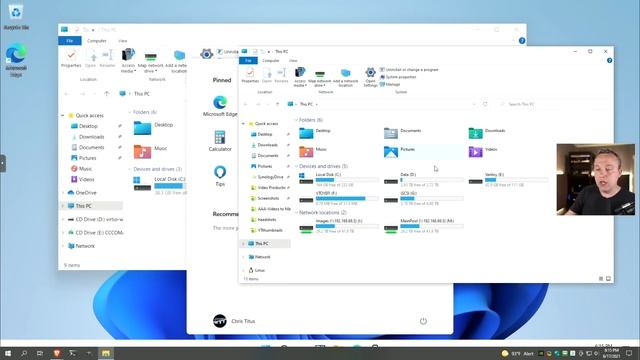Screen dimensions: 640x360
Task: Click the Ventoy (E:) drive usage bar
Action: [516, 180]
